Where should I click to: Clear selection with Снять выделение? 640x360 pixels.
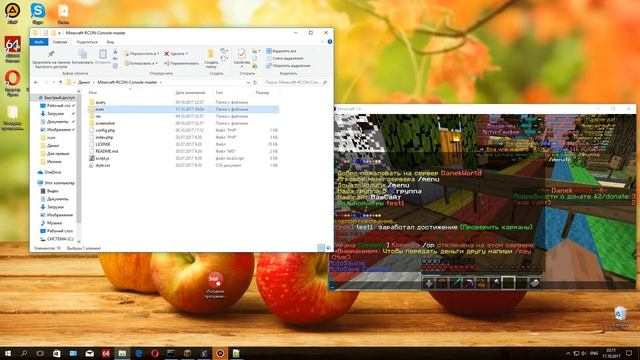pos(284,58)
